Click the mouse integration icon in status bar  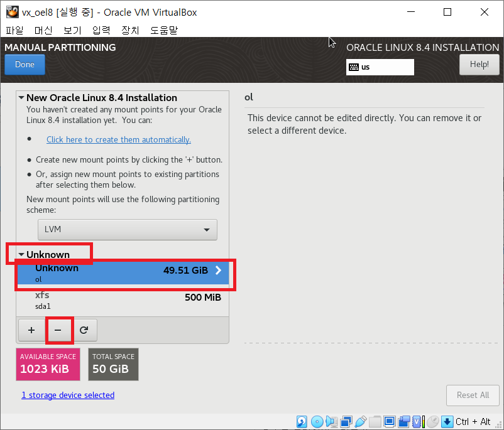[433, 421]
